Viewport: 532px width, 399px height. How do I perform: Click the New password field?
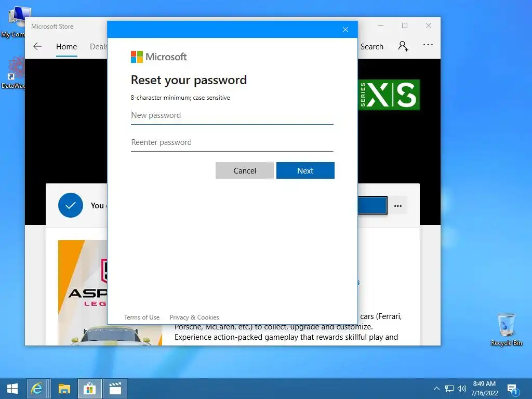pyautogui.click(x=232, y=116)
